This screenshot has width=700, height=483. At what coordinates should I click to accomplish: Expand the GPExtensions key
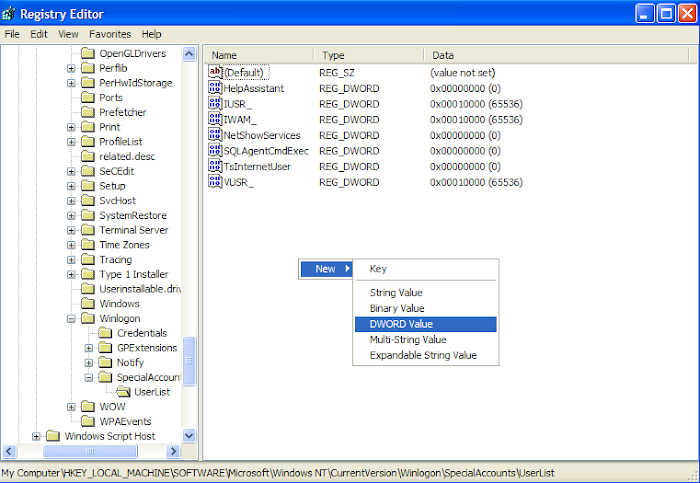[89, 348]
